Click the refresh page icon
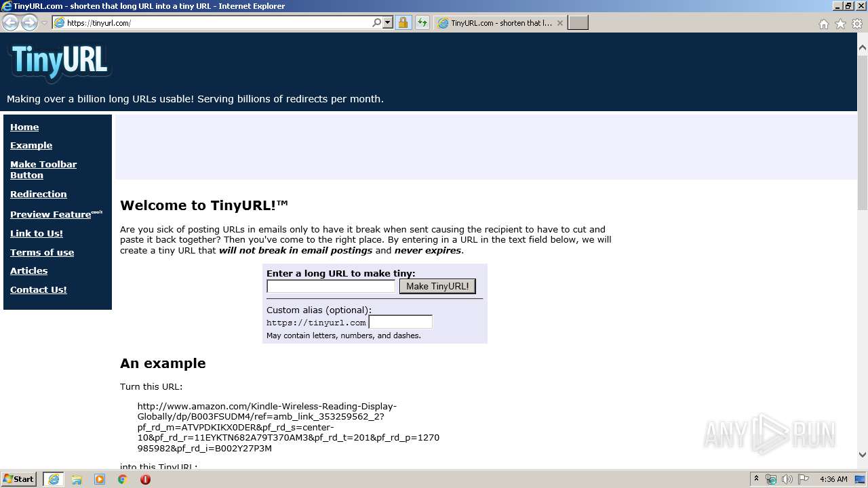Screen dimensions: 868x488 (x=422, y=22)
